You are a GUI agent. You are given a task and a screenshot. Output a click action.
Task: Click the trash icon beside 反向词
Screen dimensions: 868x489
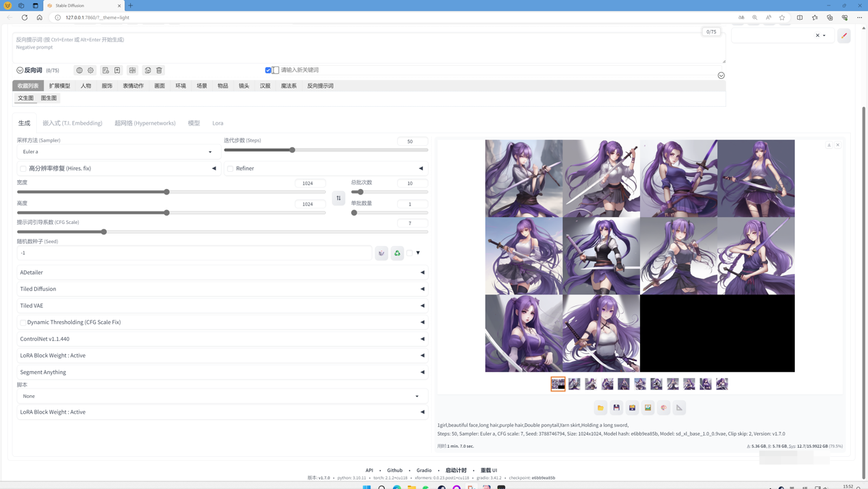[159, 70]
